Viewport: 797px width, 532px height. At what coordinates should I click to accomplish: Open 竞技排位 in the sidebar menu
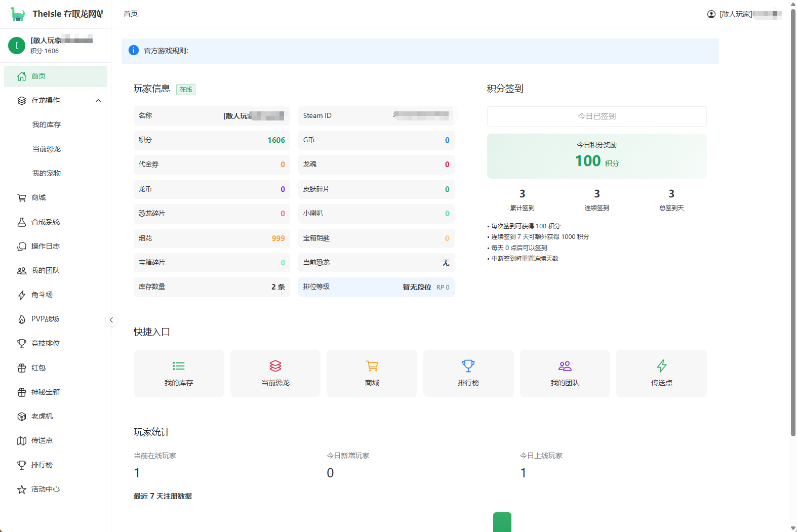[x=56, y=344]
